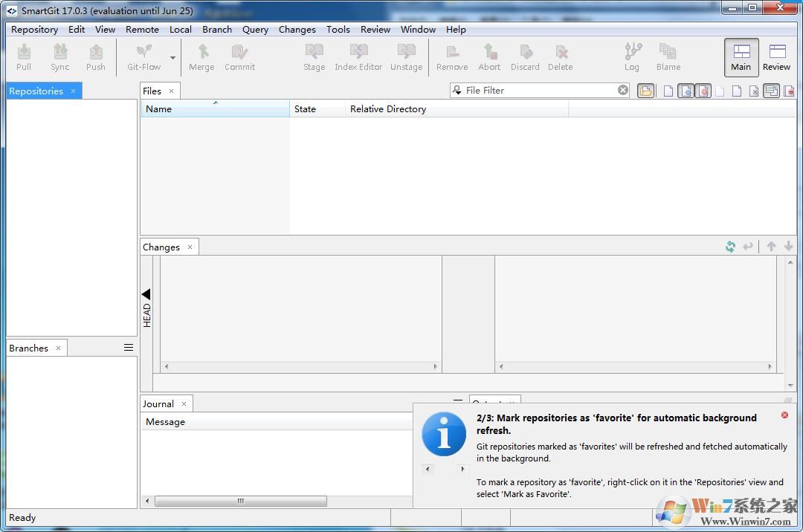The width and height of the screenshot is (803, 532).
Task: Click the Sync toolbar icon
Action: click(x=59, y=56)
